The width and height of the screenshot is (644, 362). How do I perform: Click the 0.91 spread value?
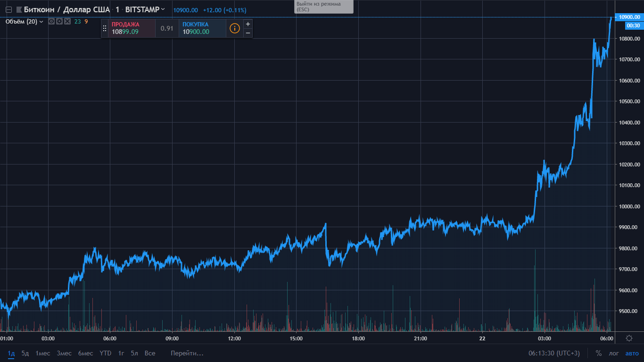(x=167, y=28)
